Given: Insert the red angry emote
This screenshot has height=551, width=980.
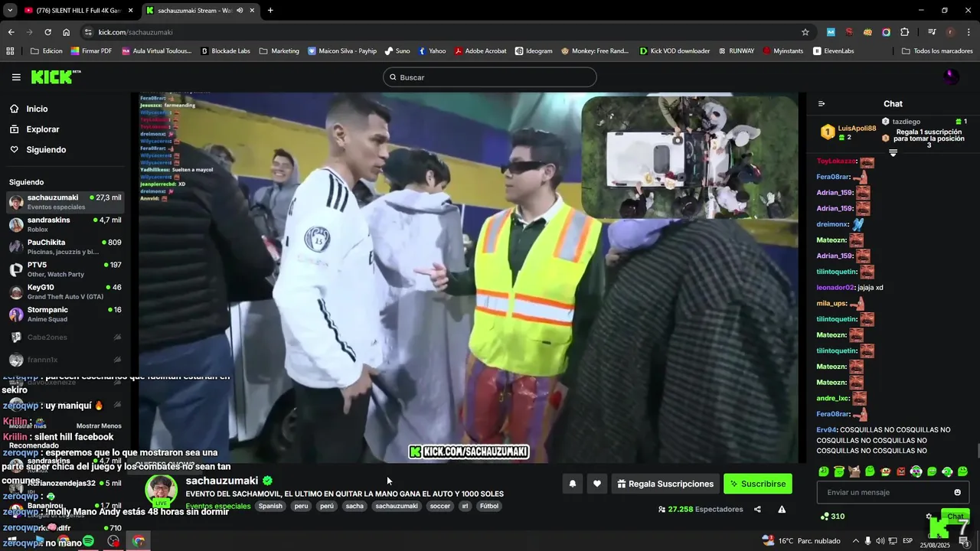Looking at the screenshot, I should click(901, 471).
